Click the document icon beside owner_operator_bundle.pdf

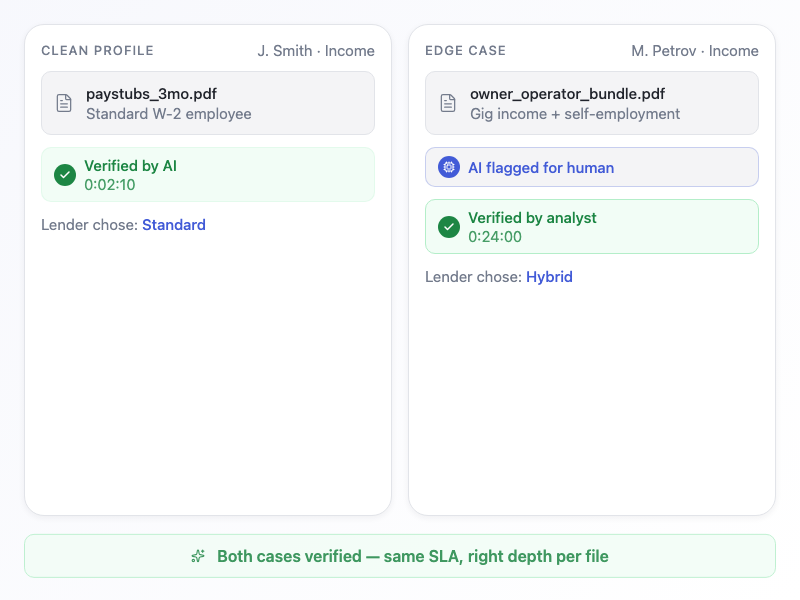(x=448, y=103)
